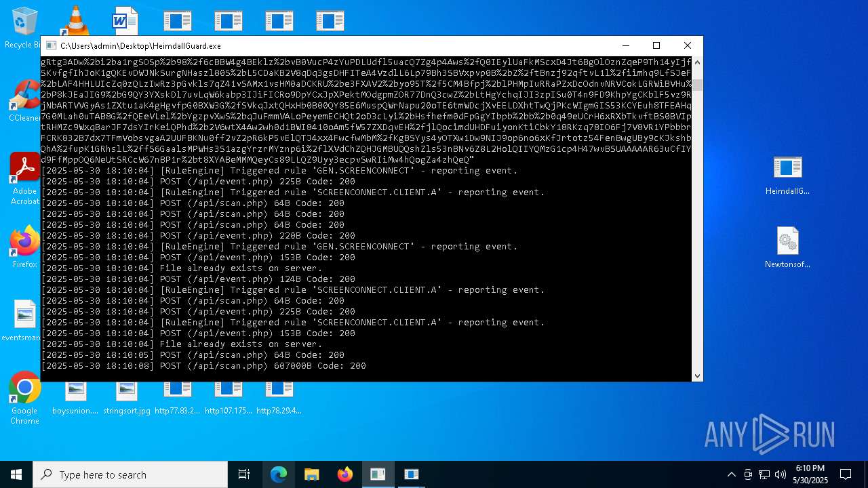This screenshot has width=868, height=488.
Task: Open Adobe Acrobat desktop shortcut
Action: [x=25, y=178]
